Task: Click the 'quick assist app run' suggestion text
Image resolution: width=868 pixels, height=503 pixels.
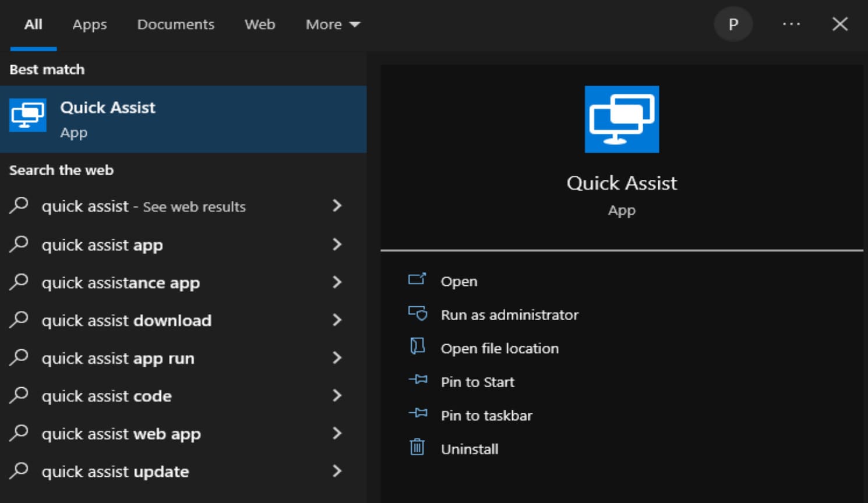Action: point(118,359)
